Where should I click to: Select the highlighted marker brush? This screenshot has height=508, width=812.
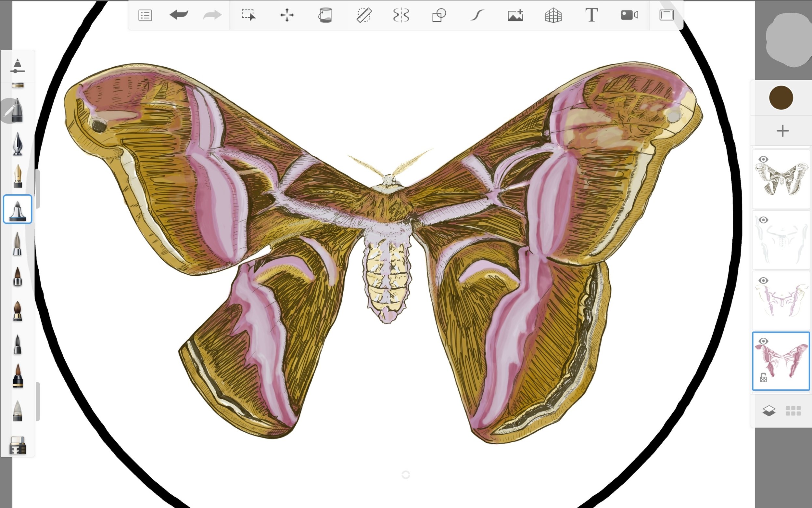[x=18, y=209]
